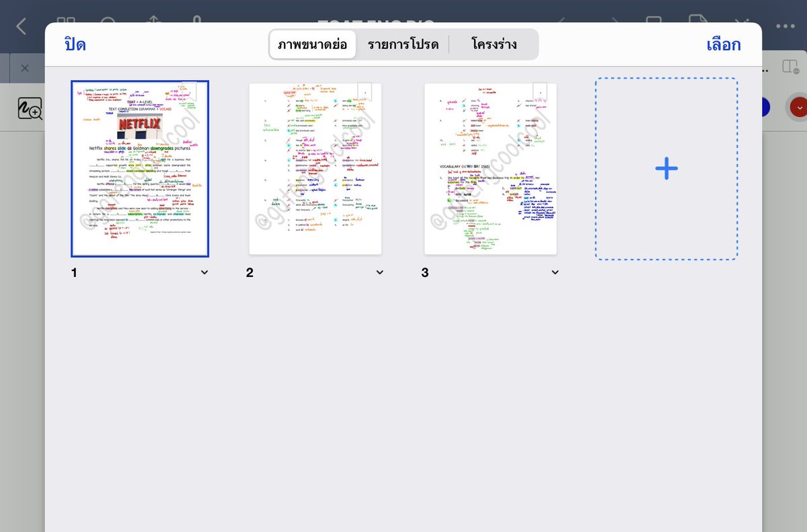Toggle bookmark on page 1 thumbnail

(x=190, y=91)
